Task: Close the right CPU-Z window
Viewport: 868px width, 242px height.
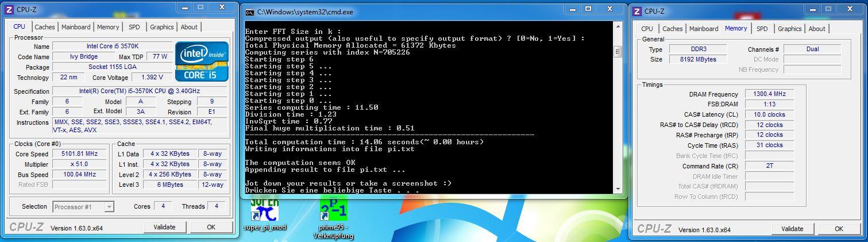Action: click(x=850, y=9)
